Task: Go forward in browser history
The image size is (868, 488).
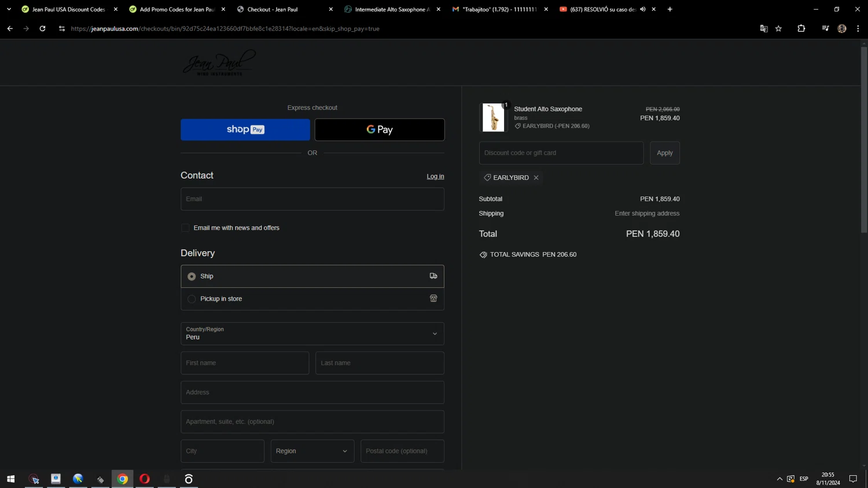Action: tap(26, 28)
